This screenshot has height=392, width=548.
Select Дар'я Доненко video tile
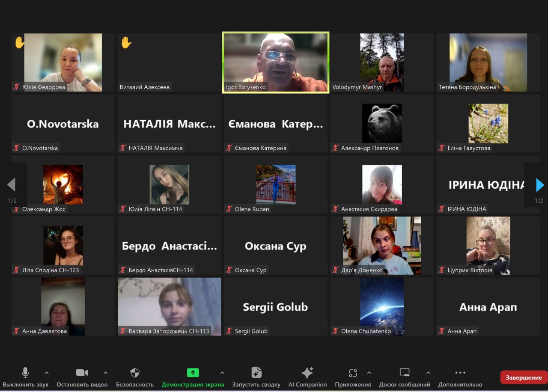(x=381, y=245)
